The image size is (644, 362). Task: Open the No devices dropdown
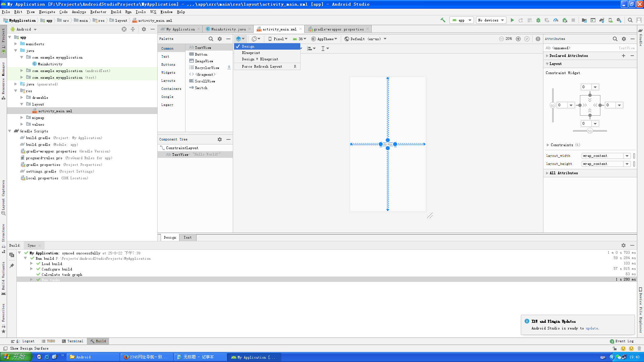click(491, 20)
